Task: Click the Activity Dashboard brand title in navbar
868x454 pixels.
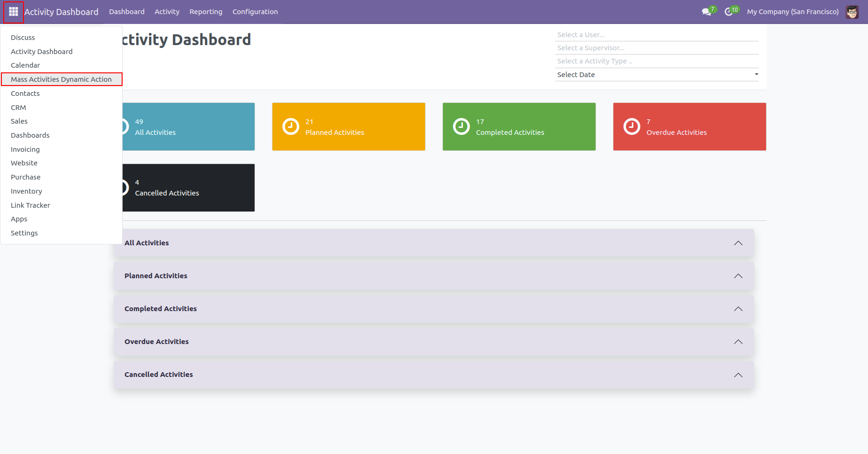Action: pos(62,12)
